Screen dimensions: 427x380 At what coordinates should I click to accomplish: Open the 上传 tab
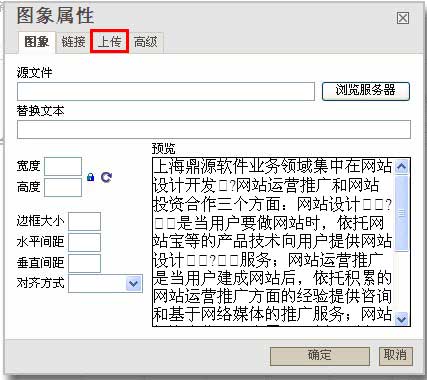click(109, 42)
